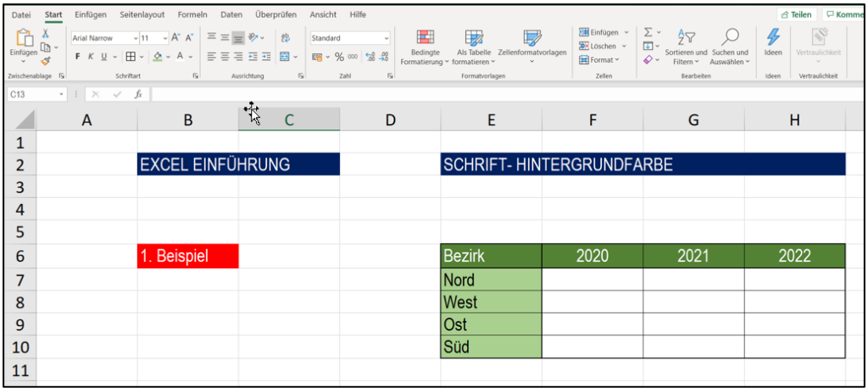Click the merge and center cells icon
The width and height of the screenshot is (868, 392).
click(285, 57)
